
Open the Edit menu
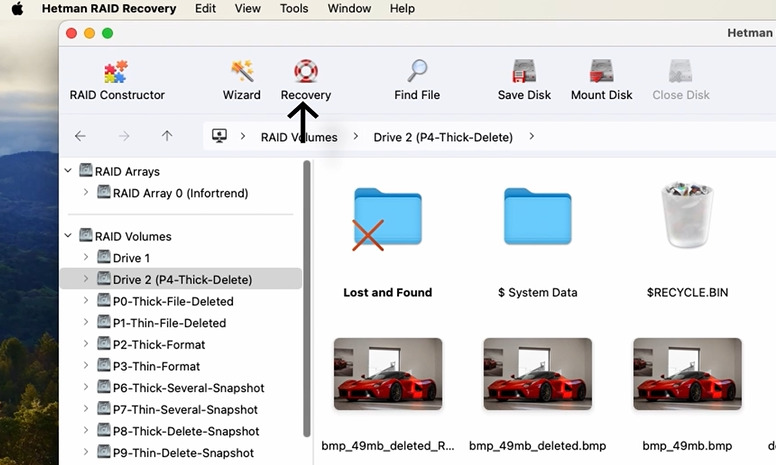pos(205,8)
